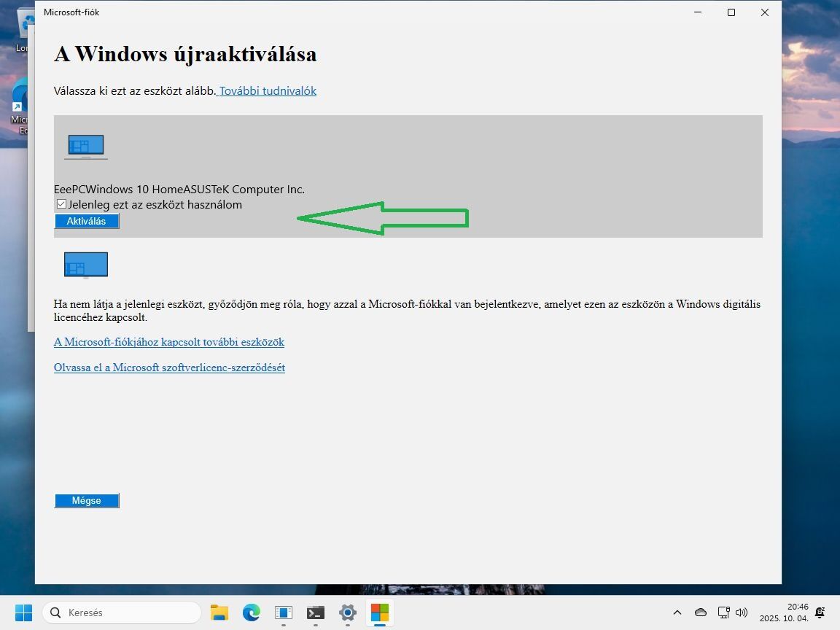Open Settings gear from the taskbar
Screen dimensions: 840x630
(x=348, y=612)
